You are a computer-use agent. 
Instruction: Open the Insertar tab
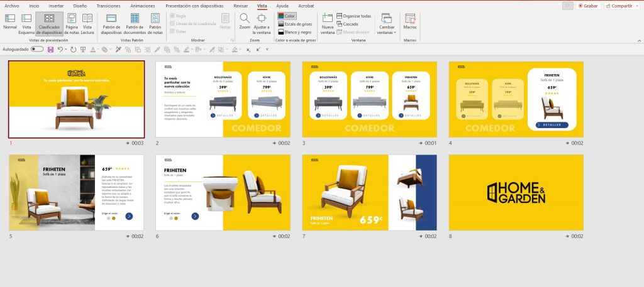pyautogui.click(x=56, y=6)
